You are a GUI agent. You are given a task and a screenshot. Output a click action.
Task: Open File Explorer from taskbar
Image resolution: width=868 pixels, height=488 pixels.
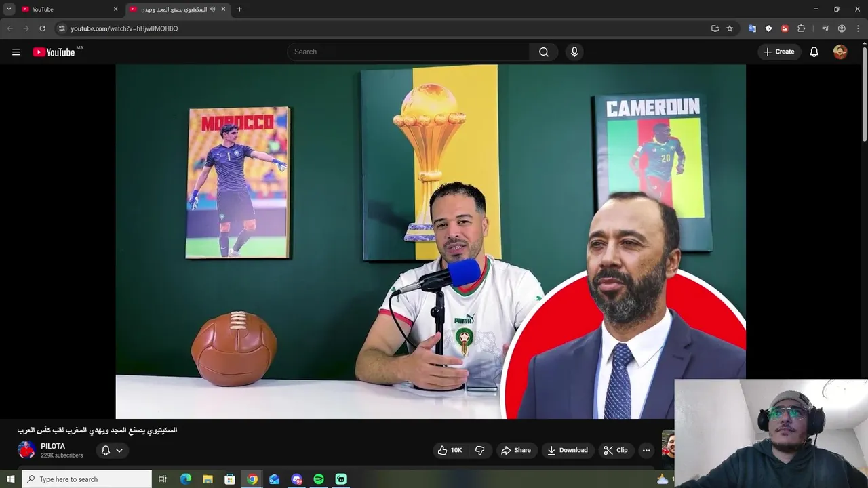click(x=208, y=479)
